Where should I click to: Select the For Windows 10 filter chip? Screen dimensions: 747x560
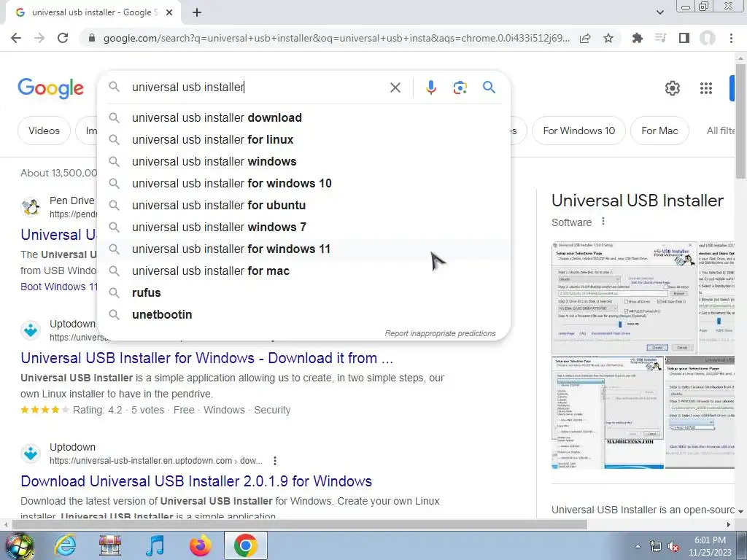coord(578,131)
